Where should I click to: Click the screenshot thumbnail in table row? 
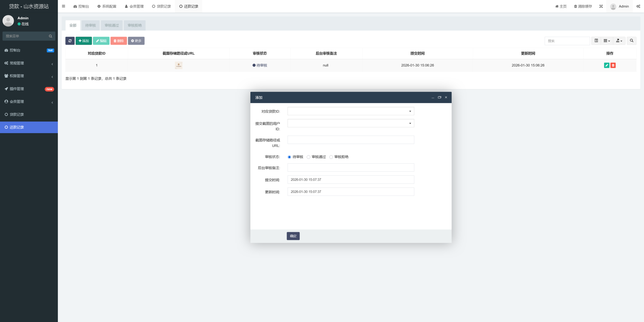click(x=179, y=65)
